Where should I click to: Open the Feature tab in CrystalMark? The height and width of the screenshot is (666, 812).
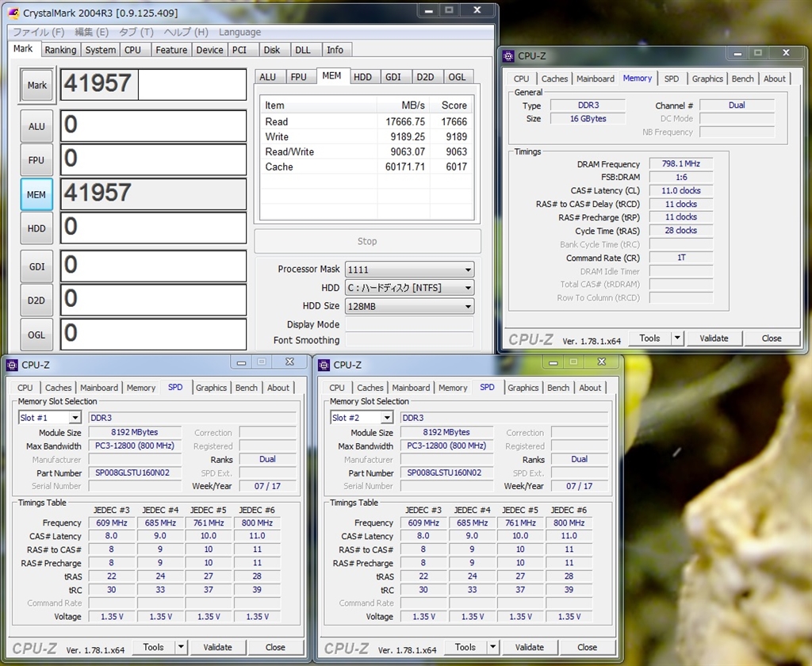(x=171, y=50)
